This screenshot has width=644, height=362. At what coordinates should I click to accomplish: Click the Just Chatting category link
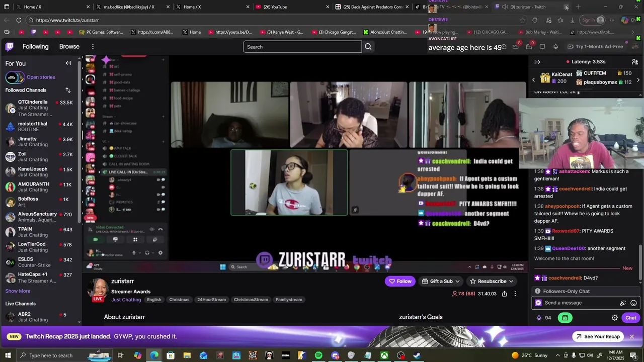(126, 300)
